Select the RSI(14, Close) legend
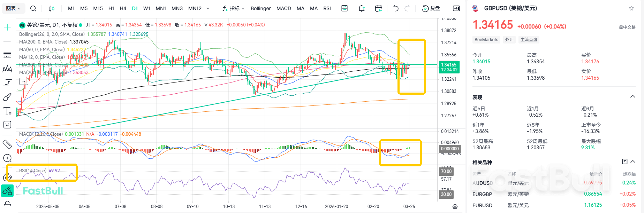The width and height of the screenshot is (644, 213). click(33, 171)
